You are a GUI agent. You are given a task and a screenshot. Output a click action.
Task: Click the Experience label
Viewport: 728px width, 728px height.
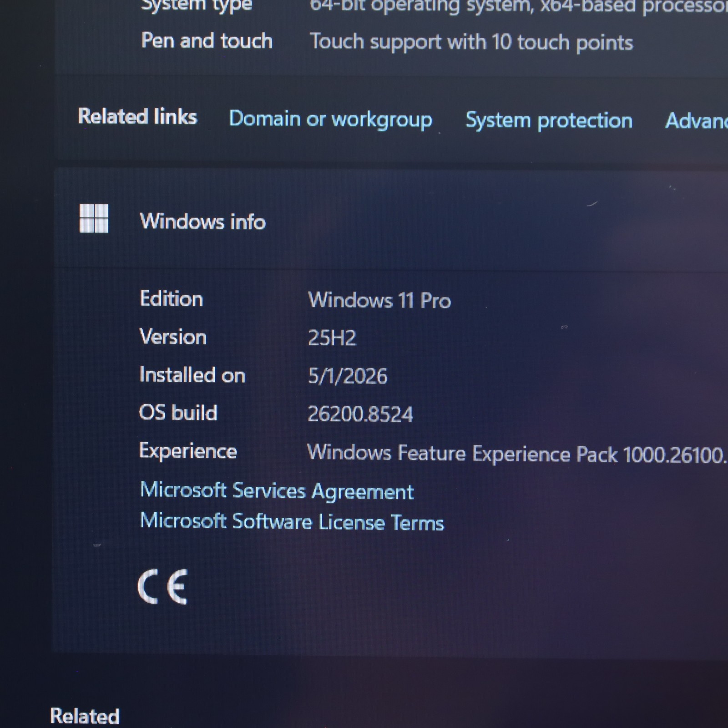(188, 451)
